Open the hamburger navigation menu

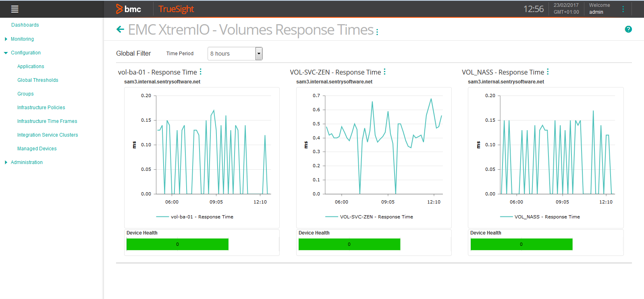point(15,9)
